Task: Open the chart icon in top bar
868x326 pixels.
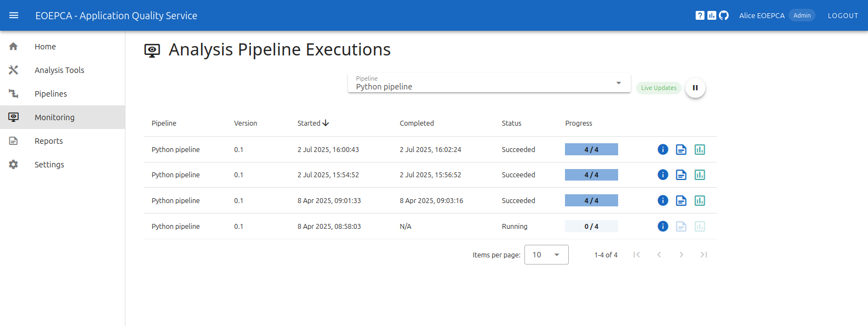Action: (x=712, y=15)
